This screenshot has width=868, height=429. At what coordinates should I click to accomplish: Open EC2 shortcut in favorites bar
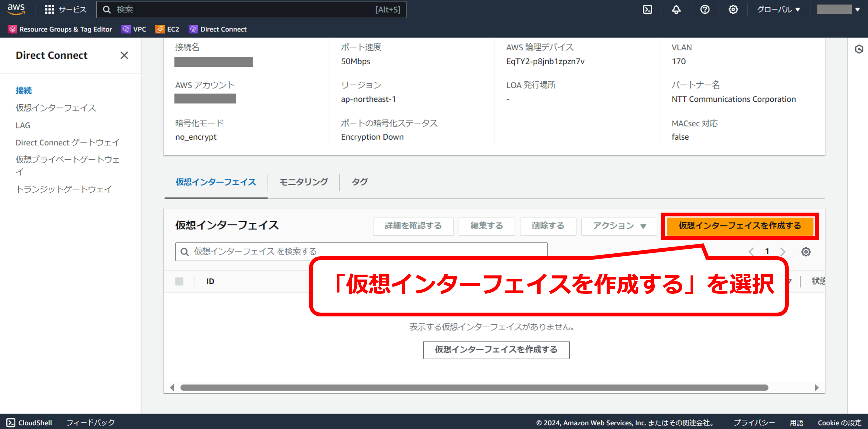[167, 29]
